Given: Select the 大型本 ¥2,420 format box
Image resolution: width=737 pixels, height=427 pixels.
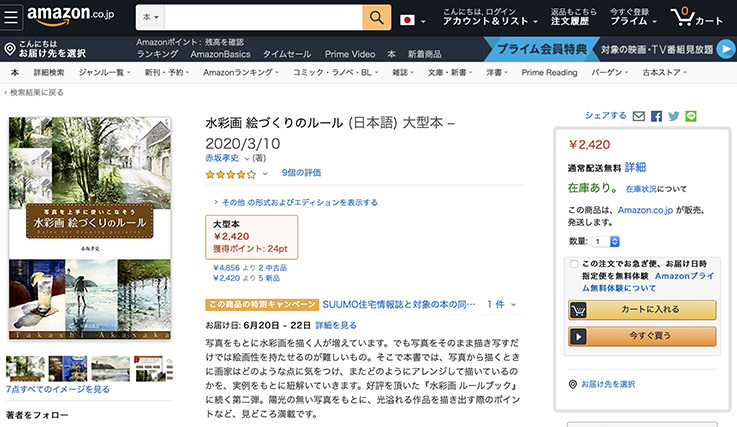Looking at the screenshot, I should pyautogui.click(x=251, y=237).
